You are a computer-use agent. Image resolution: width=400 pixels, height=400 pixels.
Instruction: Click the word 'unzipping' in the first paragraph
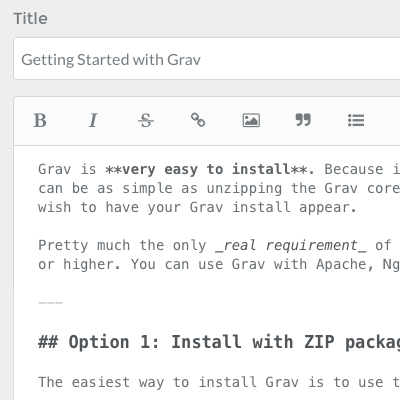tap(244, 189)
